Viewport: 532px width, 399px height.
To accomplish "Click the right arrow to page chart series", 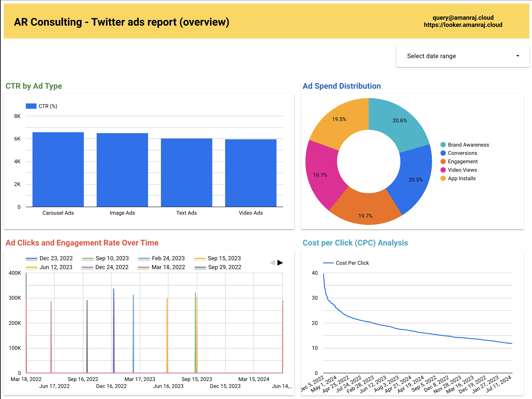I will click(281, 262).
